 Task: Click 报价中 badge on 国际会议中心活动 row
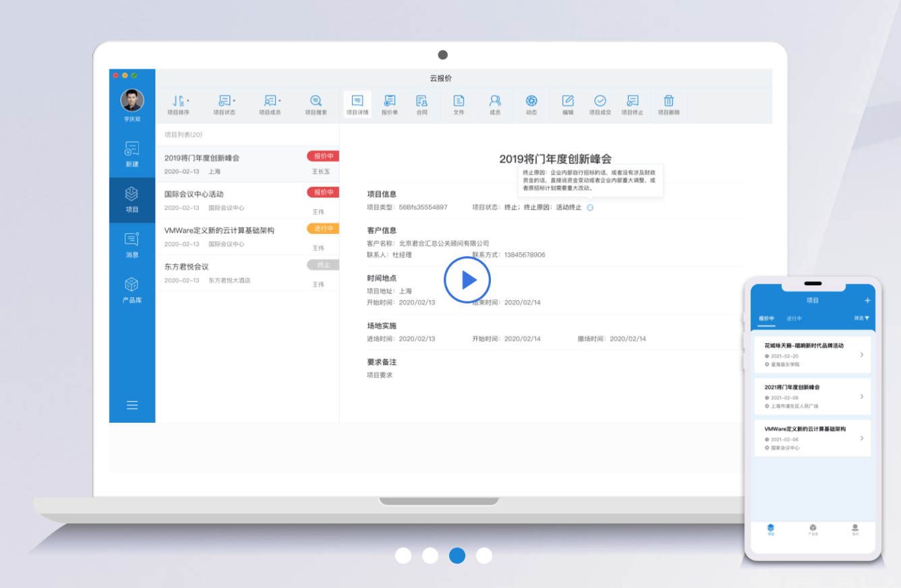tap(323, 192)
